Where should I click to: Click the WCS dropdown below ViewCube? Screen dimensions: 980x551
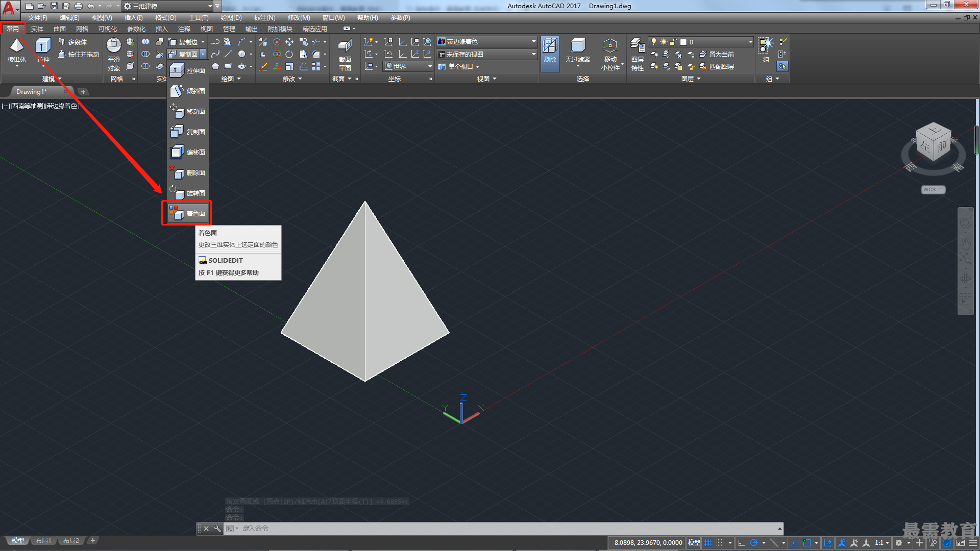click(x=933, y=190)
